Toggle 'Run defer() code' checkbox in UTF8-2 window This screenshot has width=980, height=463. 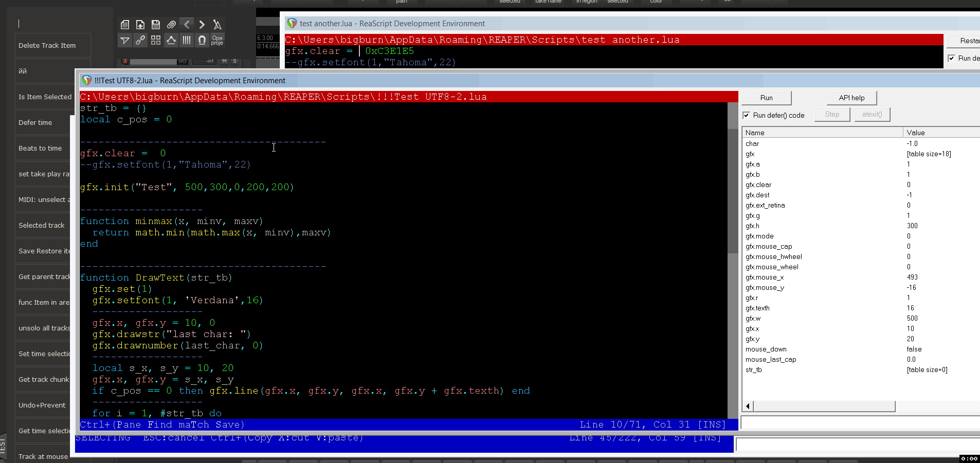(747, 115)
